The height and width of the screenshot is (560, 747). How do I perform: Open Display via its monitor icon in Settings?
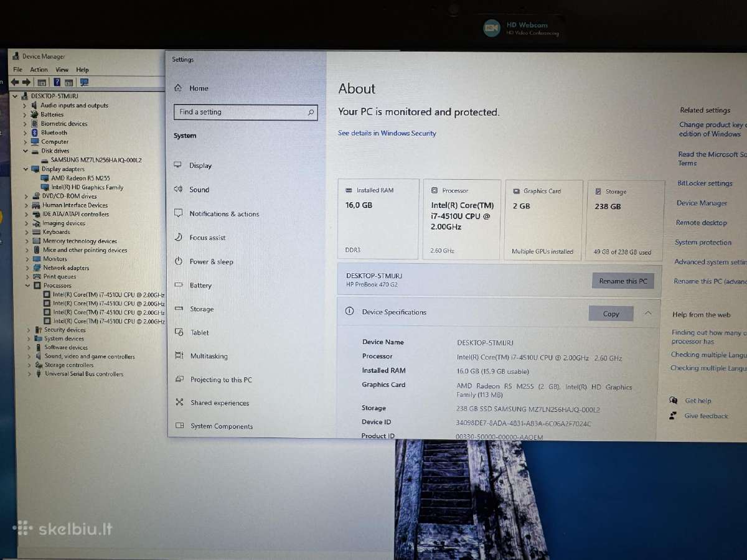click(178, 166)
